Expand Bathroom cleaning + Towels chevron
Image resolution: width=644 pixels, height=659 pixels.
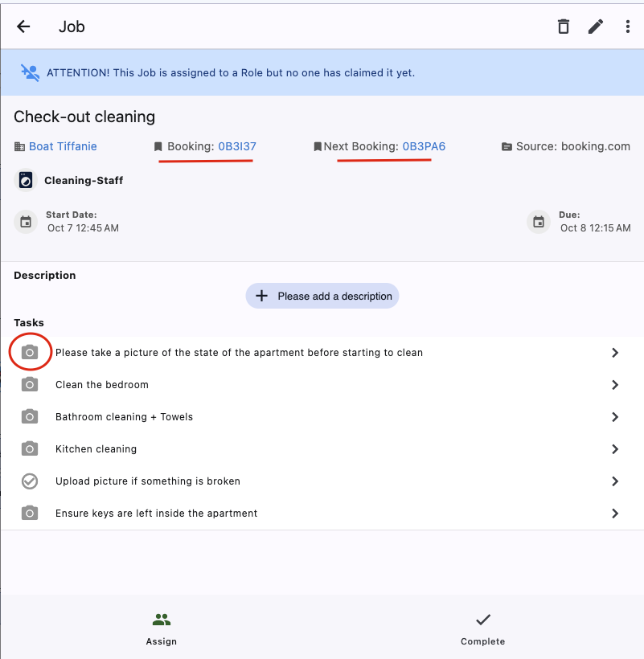pyautogui.click(x=615, y=417)
